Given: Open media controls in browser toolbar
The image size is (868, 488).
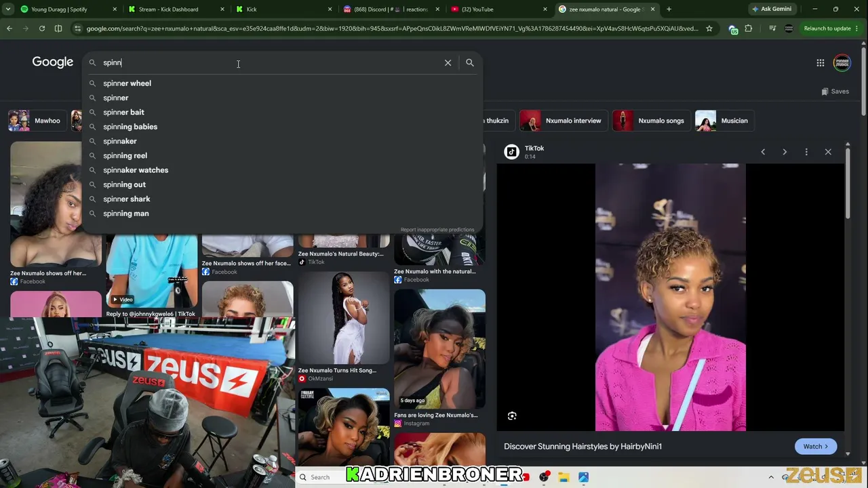Looking at the screenshot, I should [772, 28].
